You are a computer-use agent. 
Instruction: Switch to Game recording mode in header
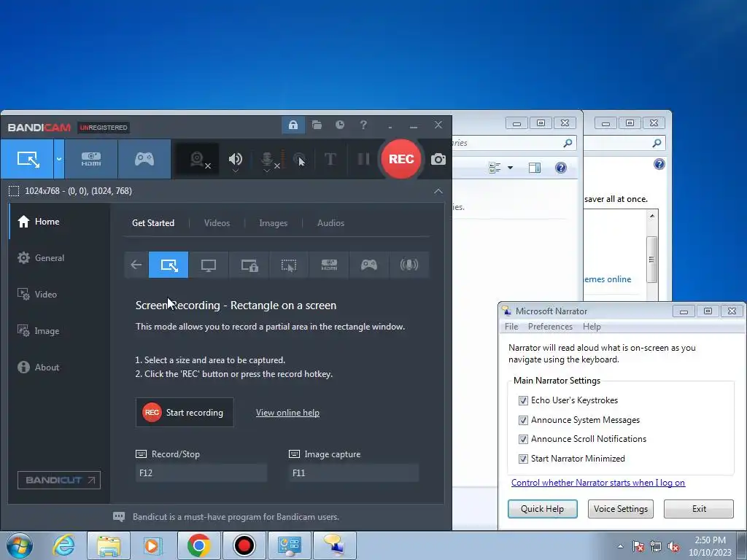144,159
